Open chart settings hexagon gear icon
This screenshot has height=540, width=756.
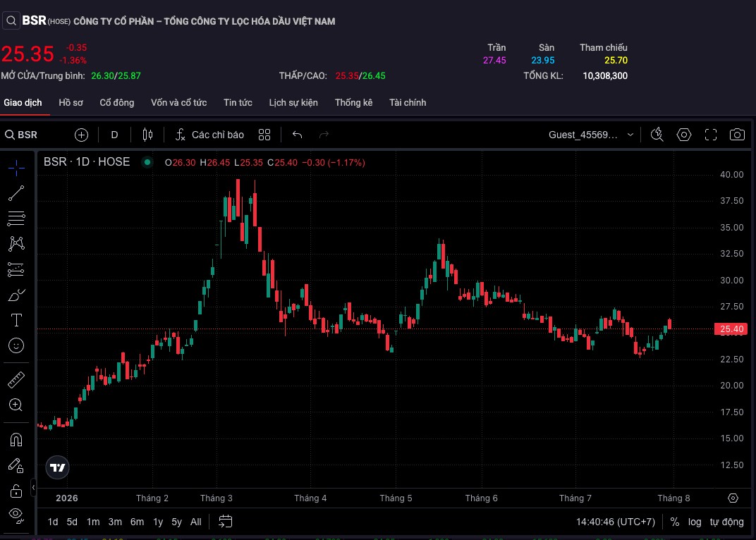(683, 135)
